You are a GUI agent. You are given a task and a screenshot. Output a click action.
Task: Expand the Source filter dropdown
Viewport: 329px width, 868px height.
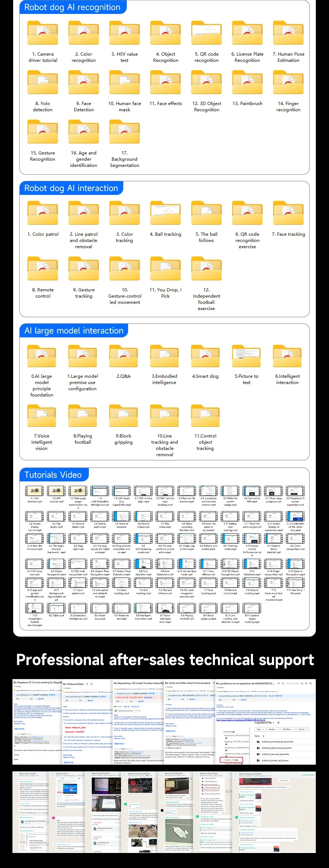[x=302, y=729]
